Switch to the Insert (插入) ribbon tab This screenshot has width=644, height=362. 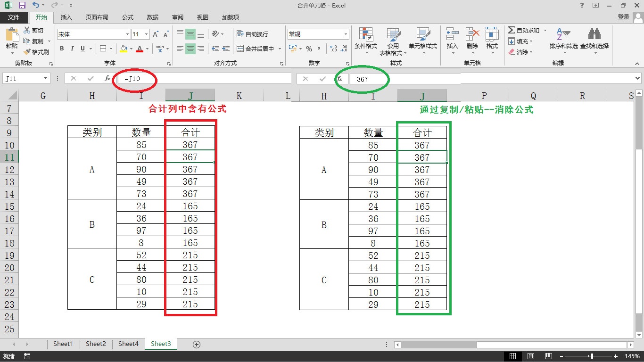coord(66,17)
